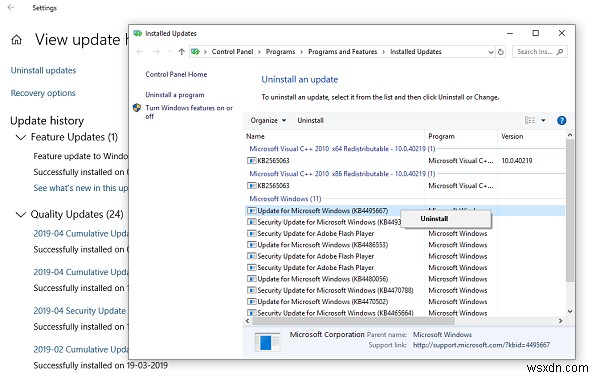600x378 pixels.
Task: Open the Organize dropdown
Action: click(x=268, y=121)
